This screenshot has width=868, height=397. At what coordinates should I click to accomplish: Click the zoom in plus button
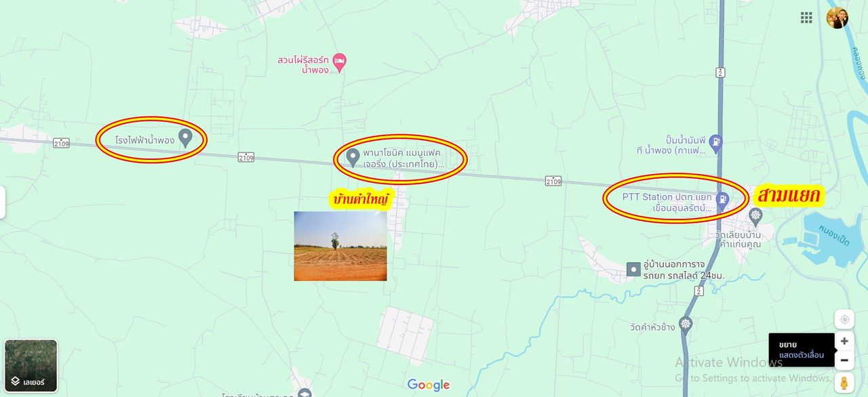click(844, 341)
